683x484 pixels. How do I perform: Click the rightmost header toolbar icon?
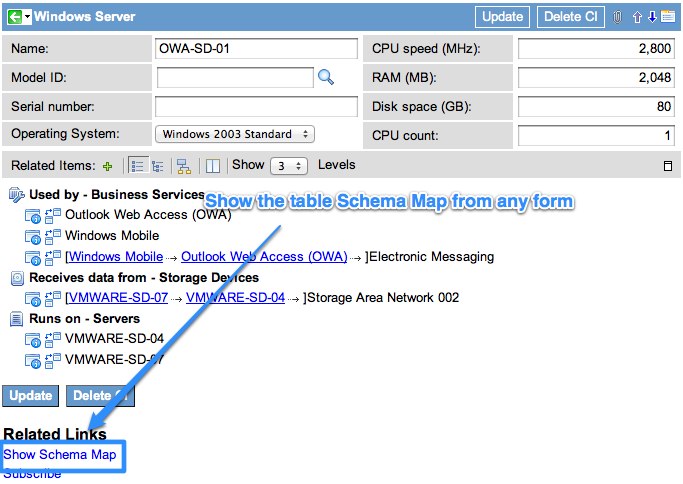click(x=667, y=17)
